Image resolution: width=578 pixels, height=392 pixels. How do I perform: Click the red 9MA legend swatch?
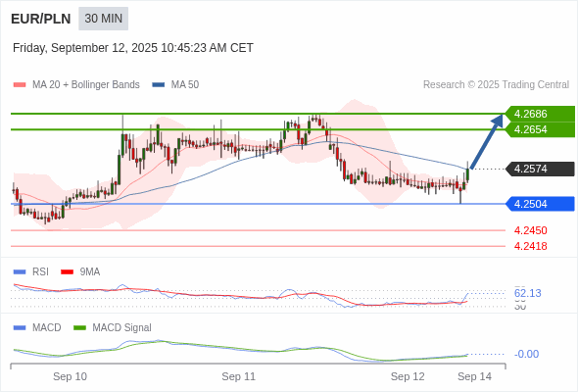click(67, 272)
